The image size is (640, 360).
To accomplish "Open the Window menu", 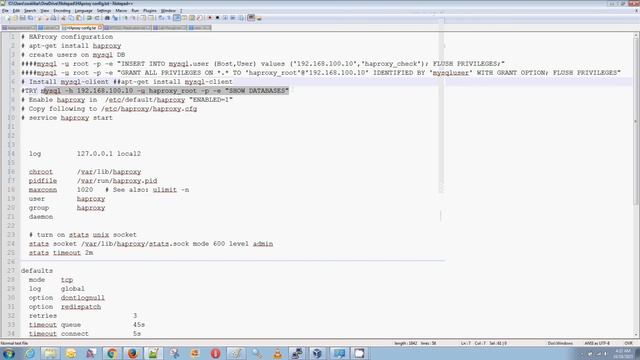I will pos(168,11).
